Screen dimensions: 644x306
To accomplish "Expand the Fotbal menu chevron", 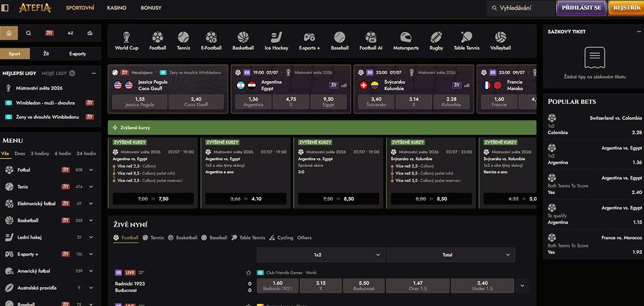I will (x=91, y=169).
